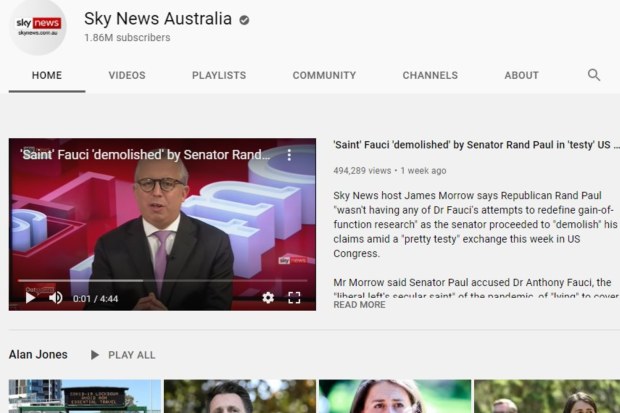
Task: Open the Playlists tab
Action: tap(219, 75)
